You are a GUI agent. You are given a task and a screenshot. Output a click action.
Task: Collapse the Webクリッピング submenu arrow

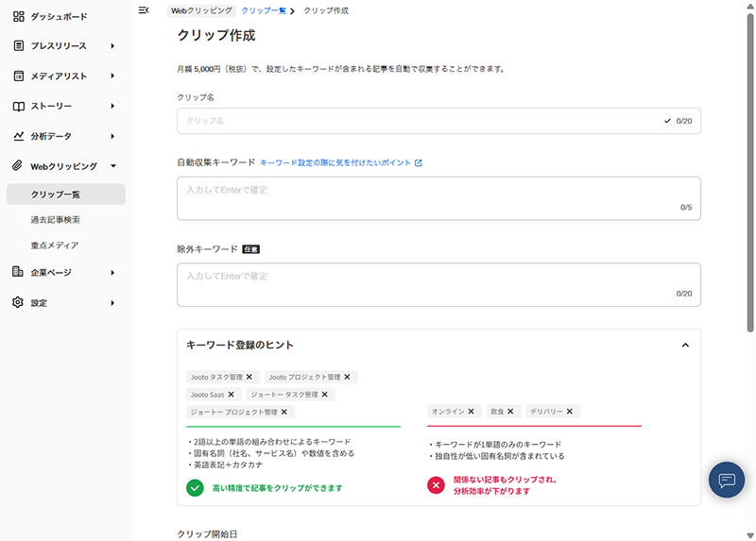(x=113, y=166)
